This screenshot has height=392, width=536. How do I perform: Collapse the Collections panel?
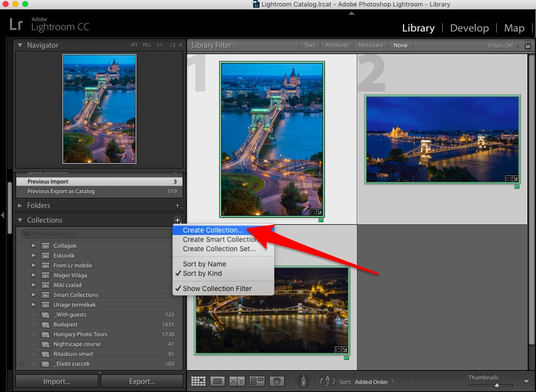pos(20,220)
